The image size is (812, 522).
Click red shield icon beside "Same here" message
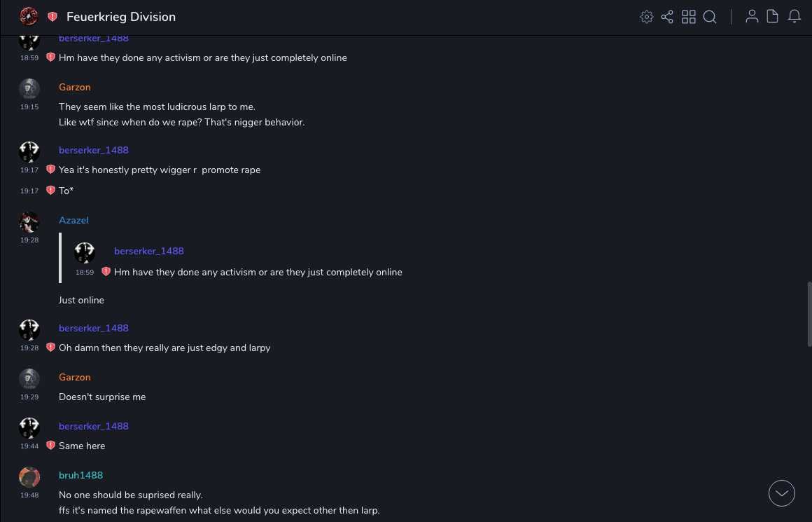click(x=50, y=445)
